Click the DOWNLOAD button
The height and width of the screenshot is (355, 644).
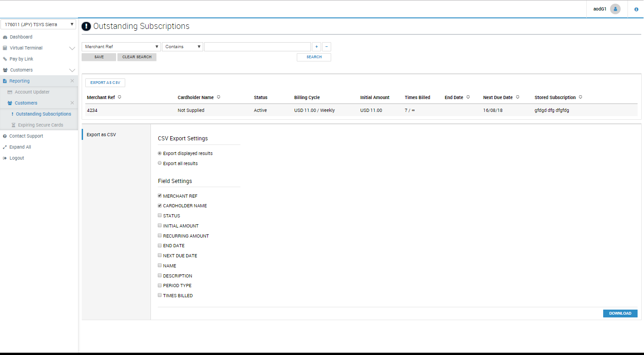point(620,313)
